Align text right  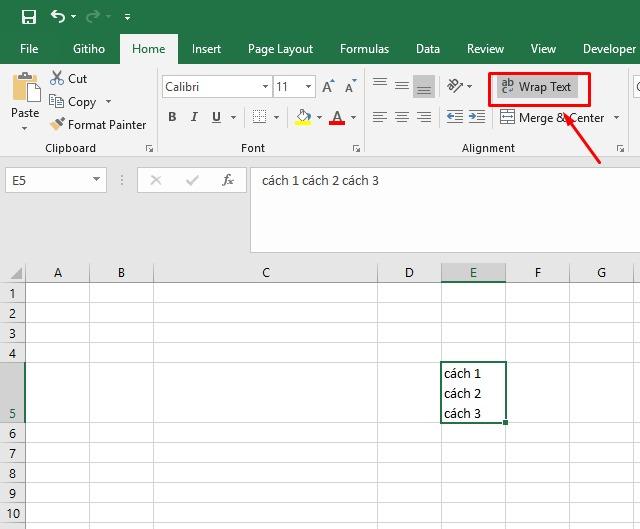point(424,117)
